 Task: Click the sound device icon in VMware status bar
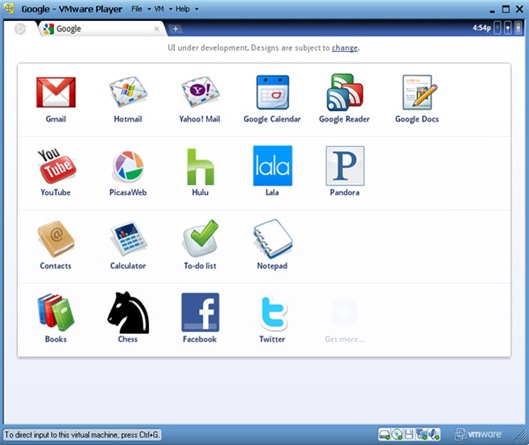pos(435,434)
